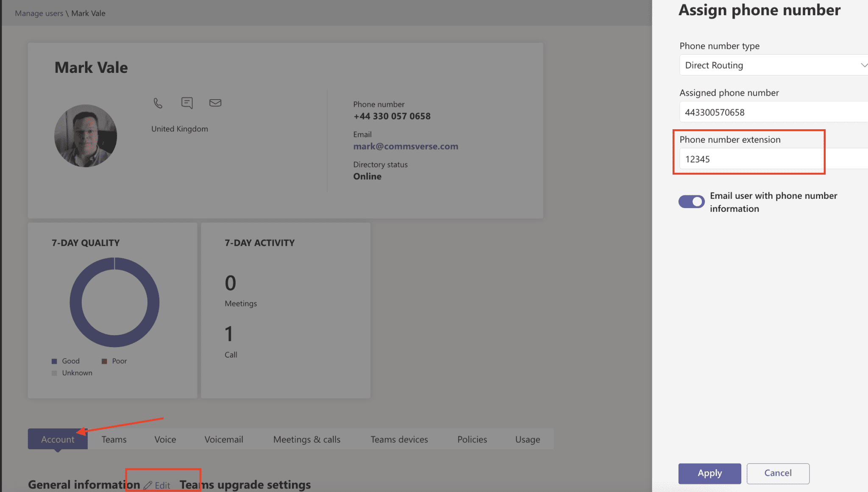Click the Manage users breadcrumb link

click(x=39, y=13)
